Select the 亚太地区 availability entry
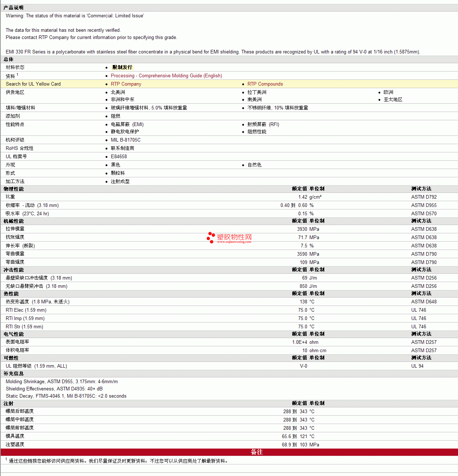 [x=393, y=99]
